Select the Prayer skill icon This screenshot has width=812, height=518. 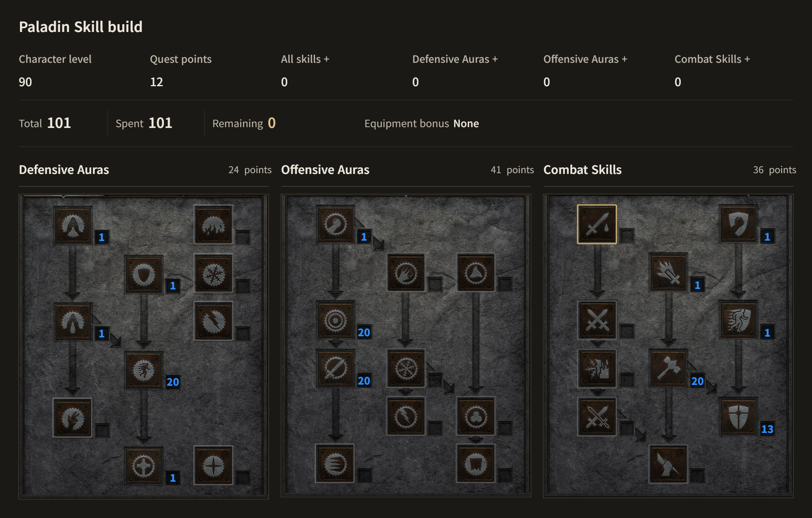point(73,225)
